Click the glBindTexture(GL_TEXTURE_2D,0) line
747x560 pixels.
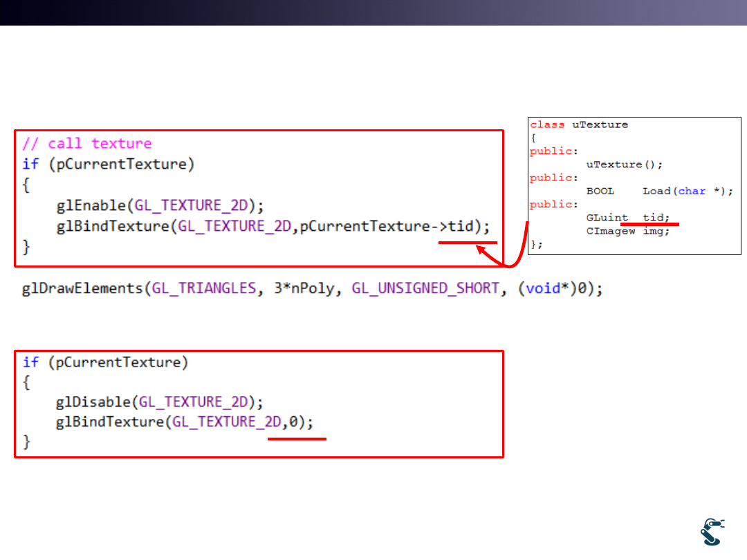pyautogui.click(x=190, y=422)
